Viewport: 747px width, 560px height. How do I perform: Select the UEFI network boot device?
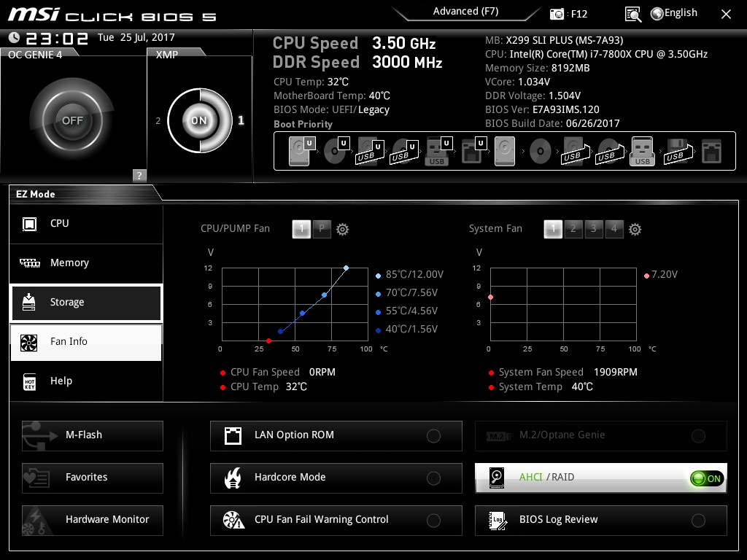(473, 151)
